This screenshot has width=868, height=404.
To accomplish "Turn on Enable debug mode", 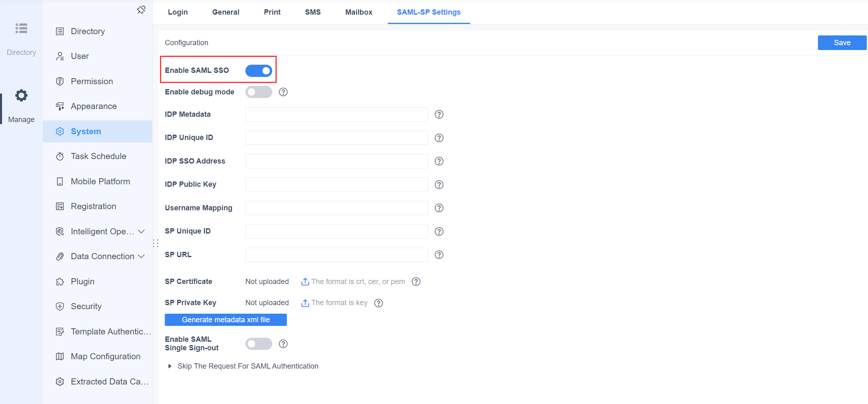I will 258,92.
